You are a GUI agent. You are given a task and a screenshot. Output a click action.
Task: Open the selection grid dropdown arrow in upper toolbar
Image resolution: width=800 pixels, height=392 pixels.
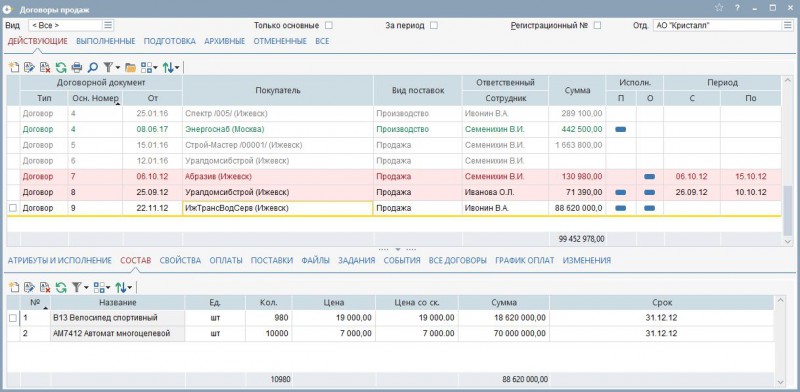click(x=155, y=67)
